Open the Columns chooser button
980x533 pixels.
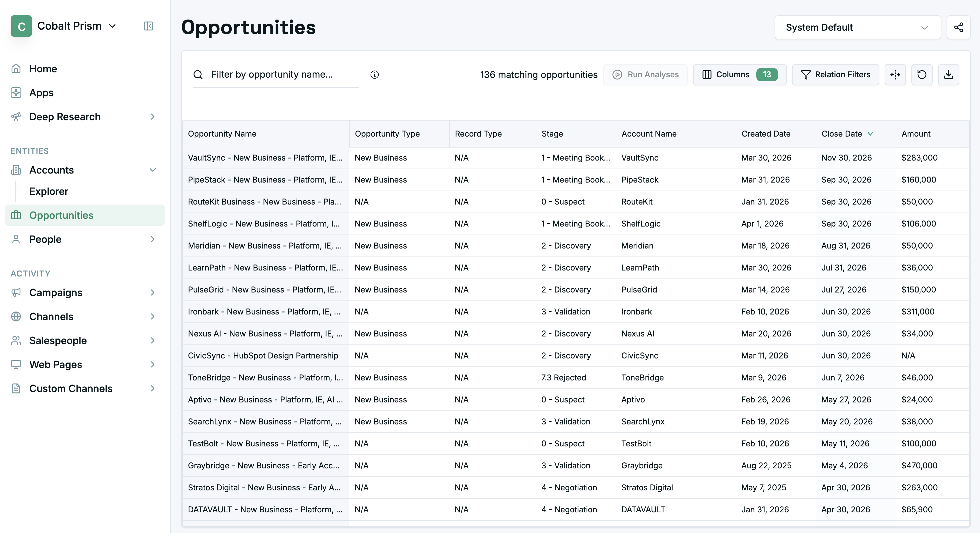coord(739,75)
